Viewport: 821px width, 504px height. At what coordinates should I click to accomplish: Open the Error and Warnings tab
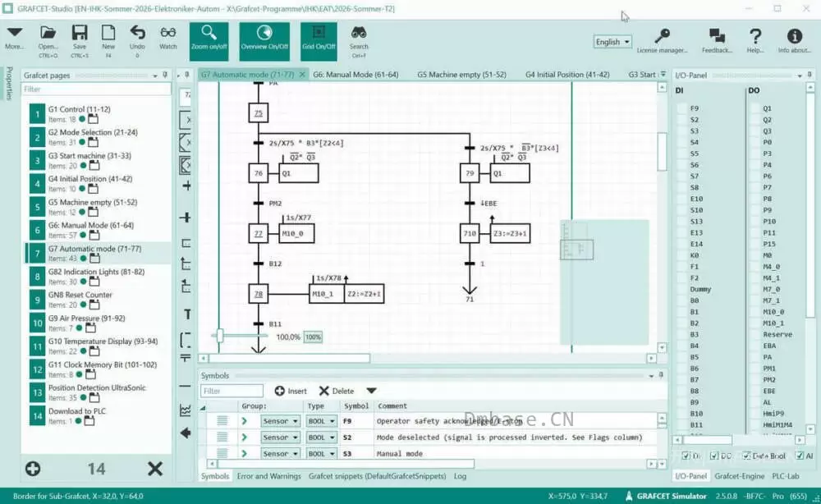pyautogui.click(x=268, y=476)
